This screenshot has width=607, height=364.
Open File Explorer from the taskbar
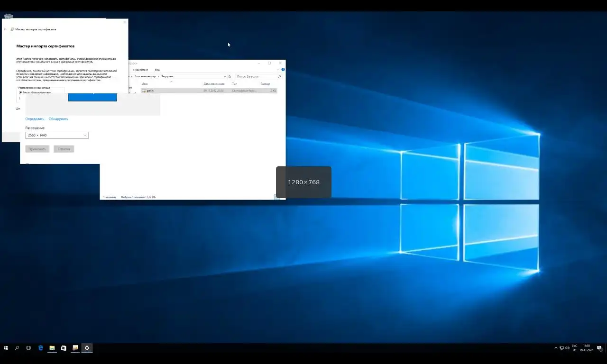point(52,348)
